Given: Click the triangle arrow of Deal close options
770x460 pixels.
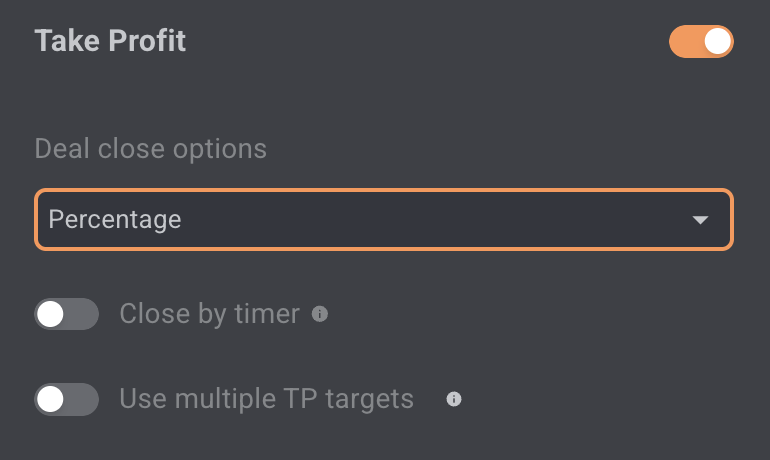Looking at the screenshot, I should click(x=700, y=219).
